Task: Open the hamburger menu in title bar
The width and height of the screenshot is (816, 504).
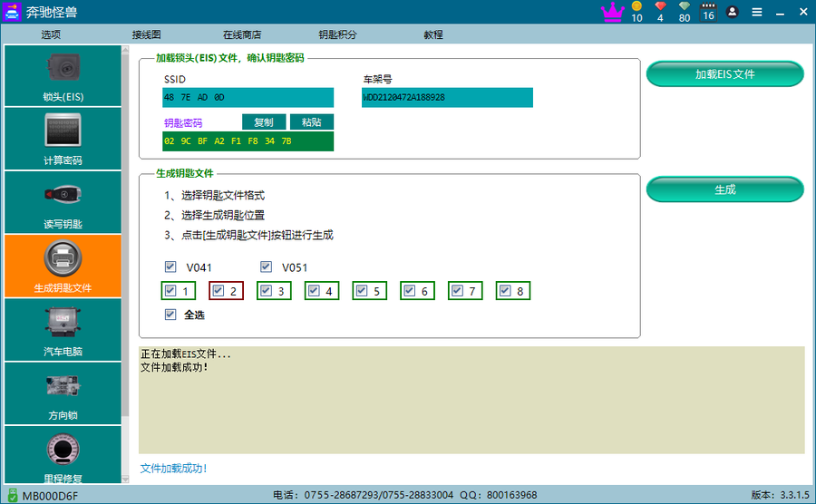Action: click(757, 12)
